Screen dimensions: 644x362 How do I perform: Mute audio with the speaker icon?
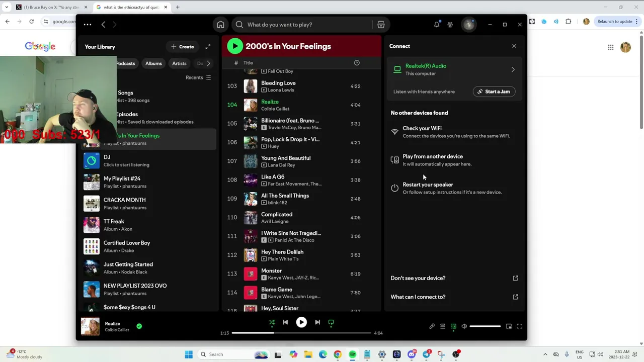point(464,326)
